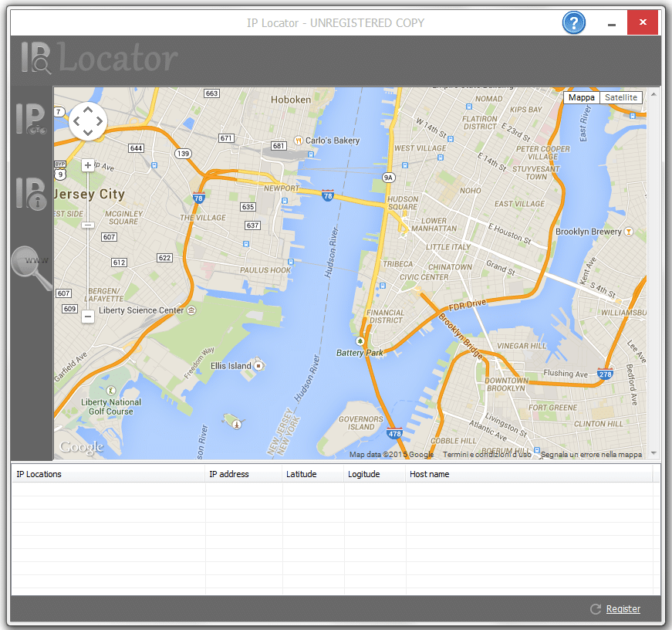Switch map to Mappa view

[581, 97]
